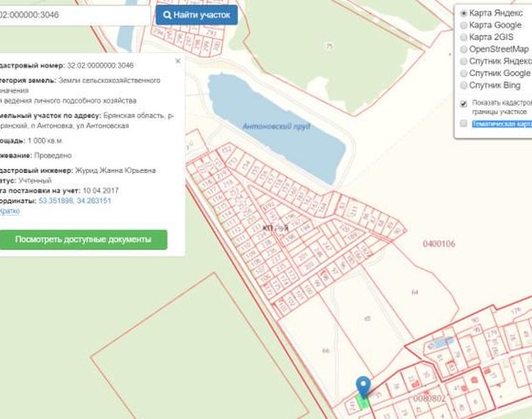Click the Антоновский пруд label
The width and height of the screenshot is (532, 419).
click(276, 127)
